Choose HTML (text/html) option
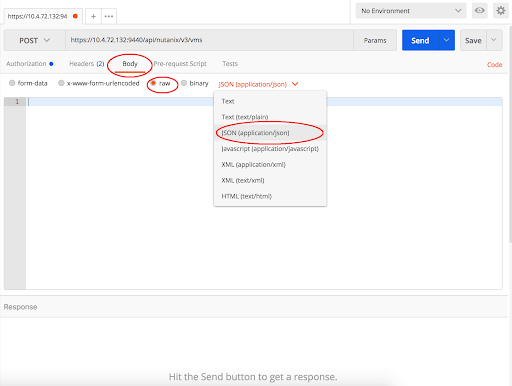Screen dimensions: 512x386 [270, 196]
